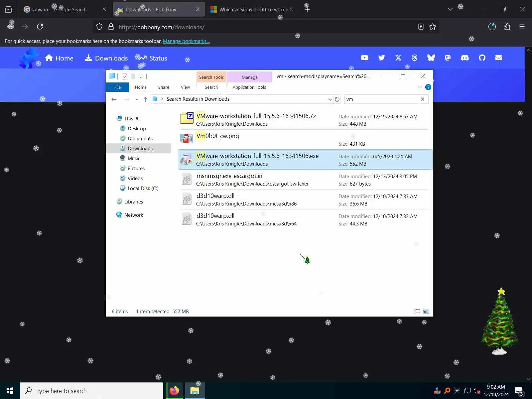Image resolution: width=532 pixels, height=399 pixels.
Task: Open the GitHub icon link
Action: coord(482,58)
